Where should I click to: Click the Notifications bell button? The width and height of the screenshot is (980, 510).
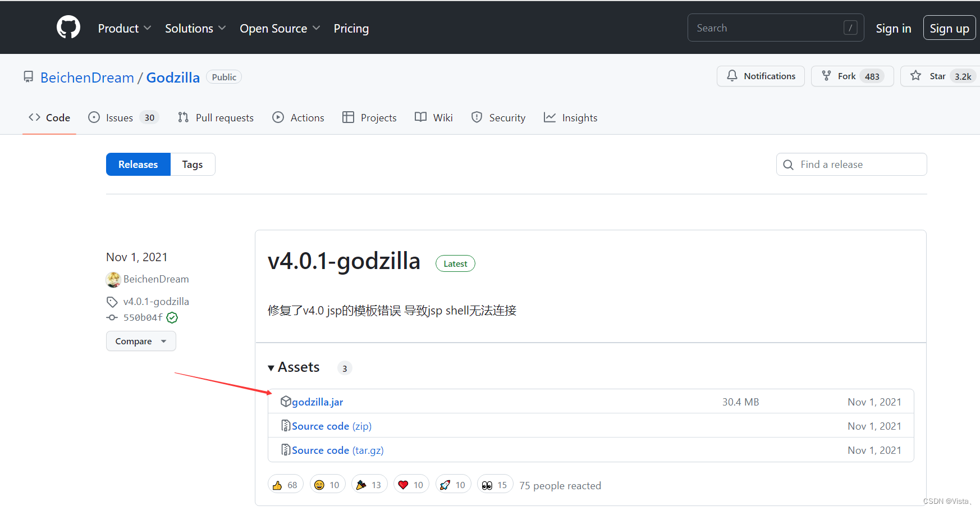761,76
